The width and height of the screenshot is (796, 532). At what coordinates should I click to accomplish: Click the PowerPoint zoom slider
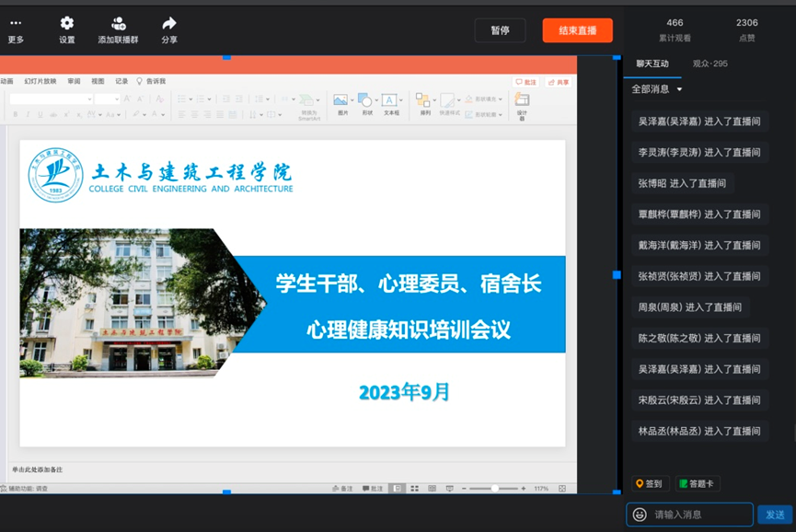pyautogui.click(x=495, y=489)
